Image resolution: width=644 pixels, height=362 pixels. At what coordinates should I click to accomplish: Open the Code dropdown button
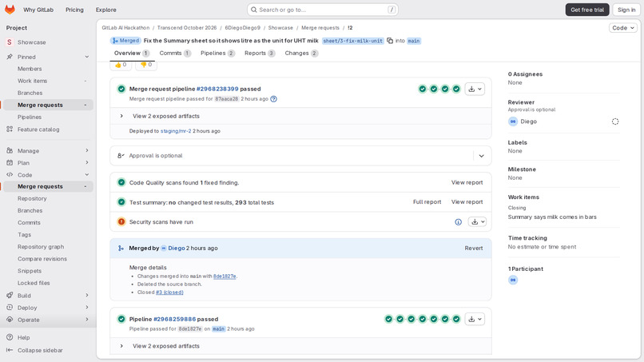622,28
